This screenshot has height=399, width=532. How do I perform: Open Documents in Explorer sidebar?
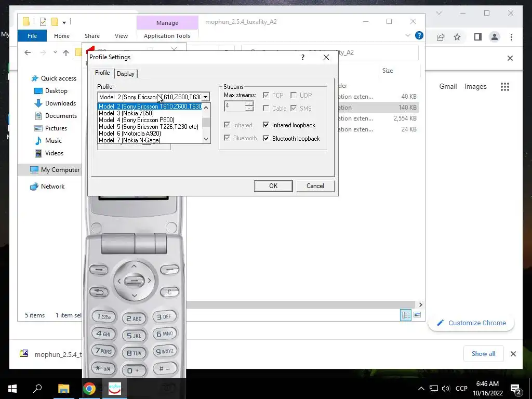[56, 116]
